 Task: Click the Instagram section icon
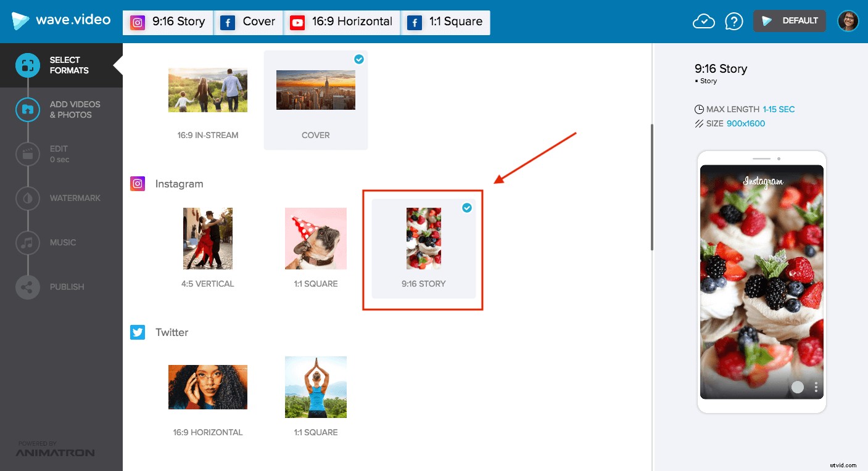point(138,183)
